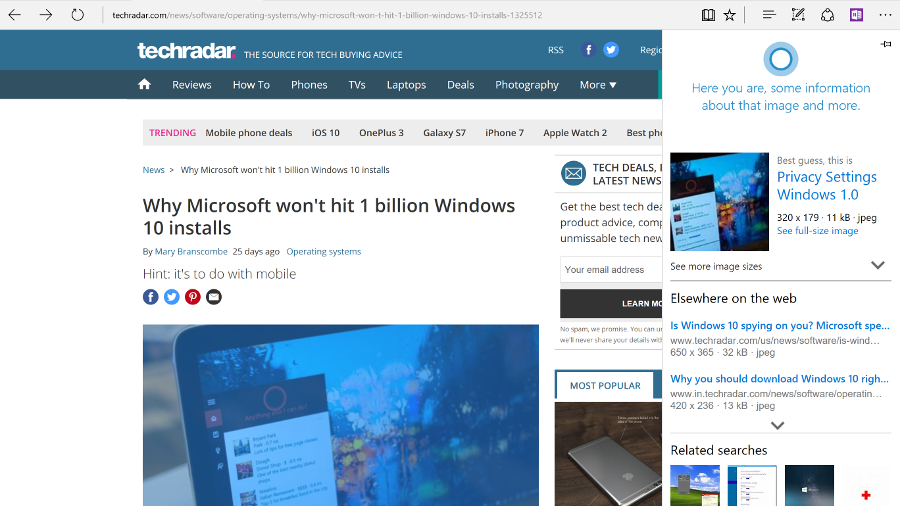Add page to favorites with the star

click(730, 15)
